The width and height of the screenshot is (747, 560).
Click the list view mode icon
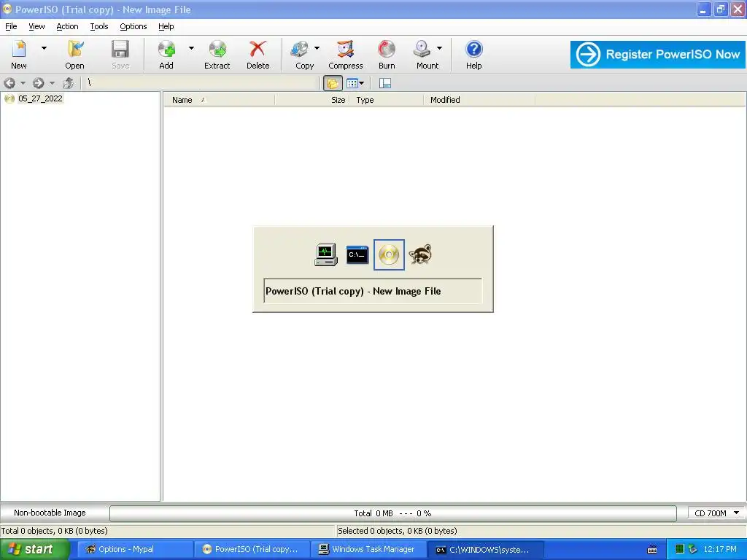pyautogui.click(x=352, y=83)
